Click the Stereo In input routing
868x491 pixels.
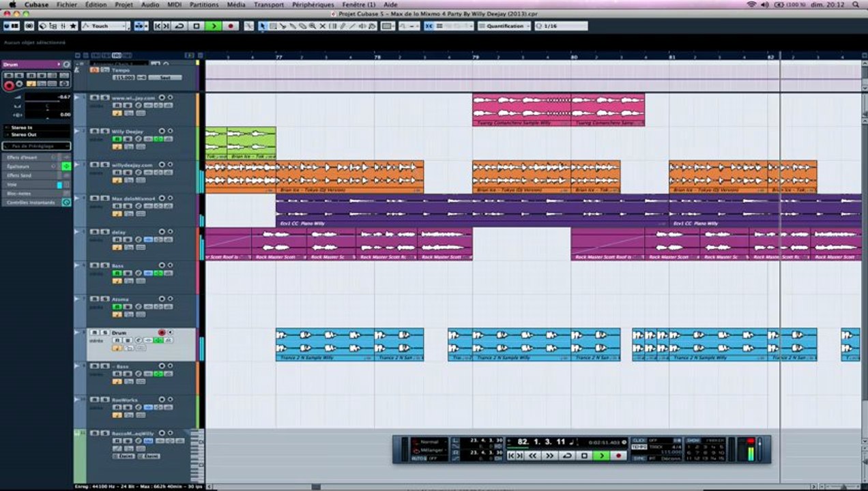(x=36, y=128)
